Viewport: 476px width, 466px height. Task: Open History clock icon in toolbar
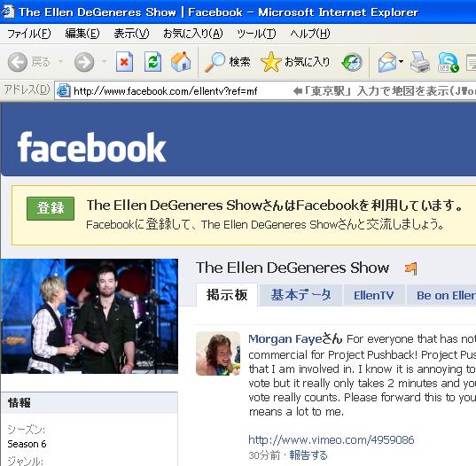352,62
